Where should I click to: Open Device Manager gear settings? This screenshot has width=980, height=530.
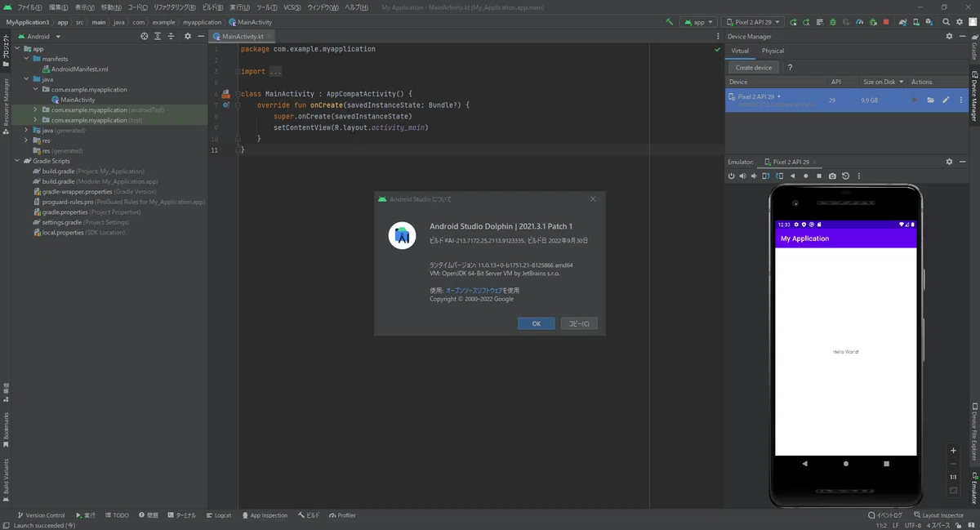949,36
